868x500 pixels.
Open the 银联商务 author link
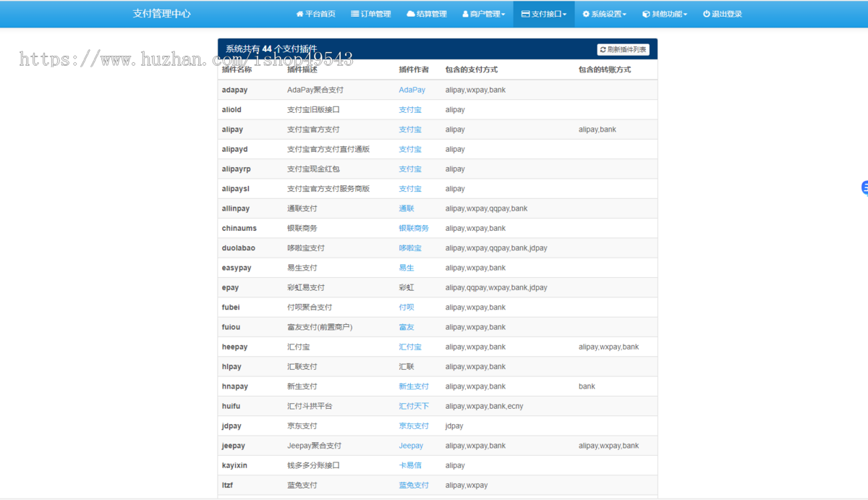pyautogui.click(x=414, y=229)
